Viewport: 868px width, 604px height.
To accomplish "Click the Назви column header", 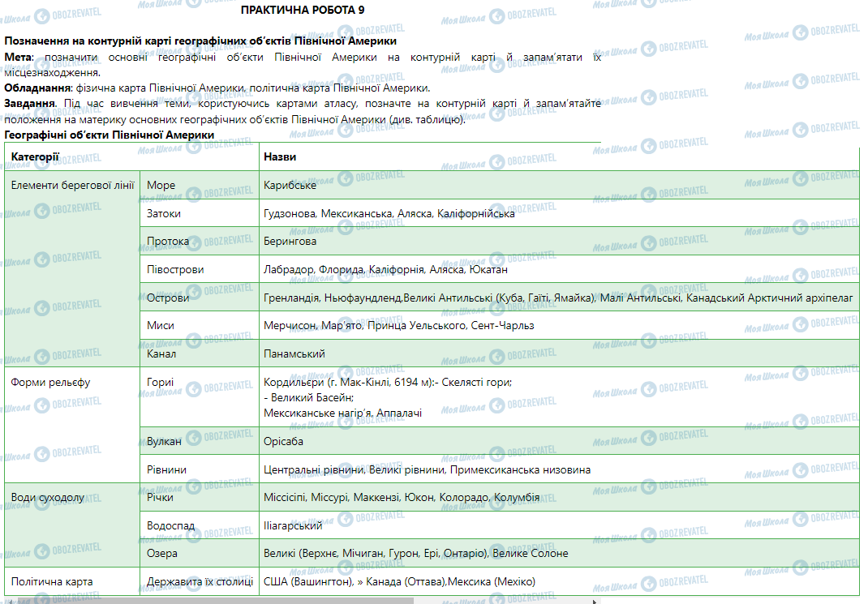I will 280,156.
